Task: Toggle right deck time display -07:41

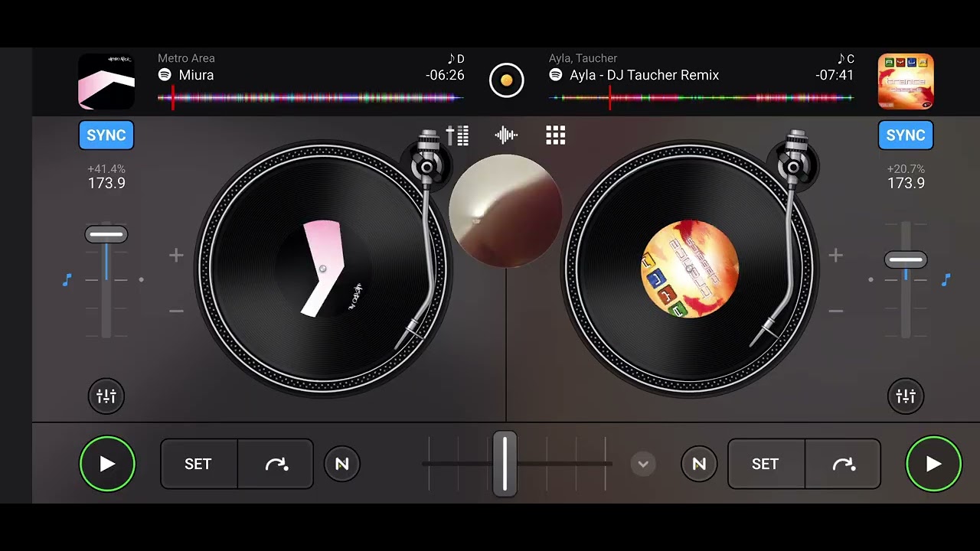Action: (835, 75)
